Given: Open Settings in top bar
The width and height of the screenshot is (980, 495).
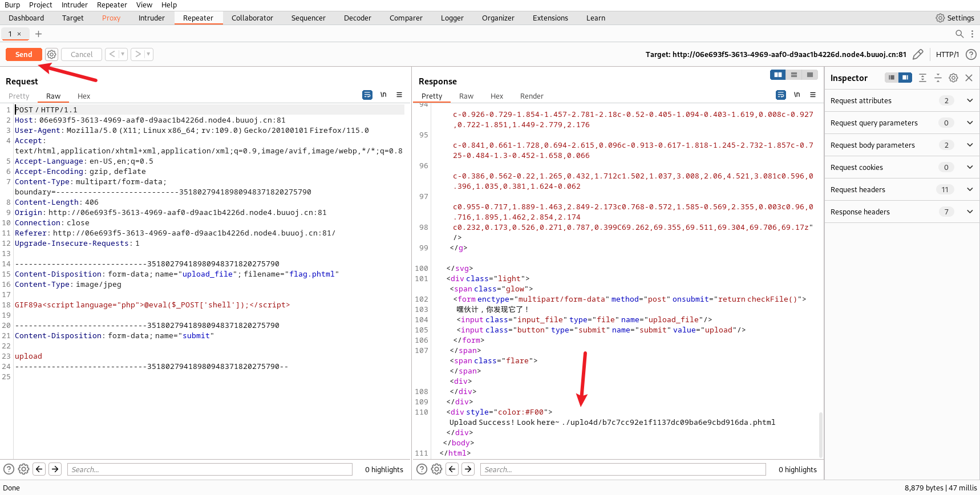Looking at the screenshot, I should pyautogui.click(x=955, y=18).
